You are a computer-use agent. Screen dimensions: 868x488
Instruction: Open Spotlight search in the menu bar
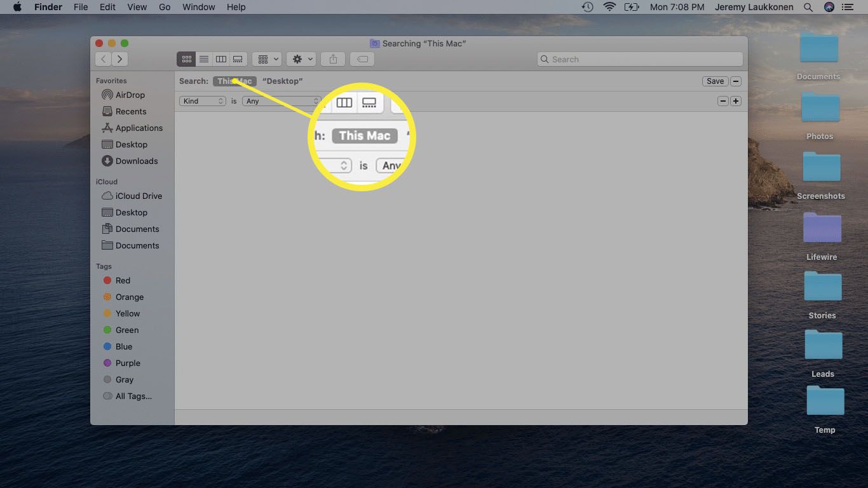[808, 7]
